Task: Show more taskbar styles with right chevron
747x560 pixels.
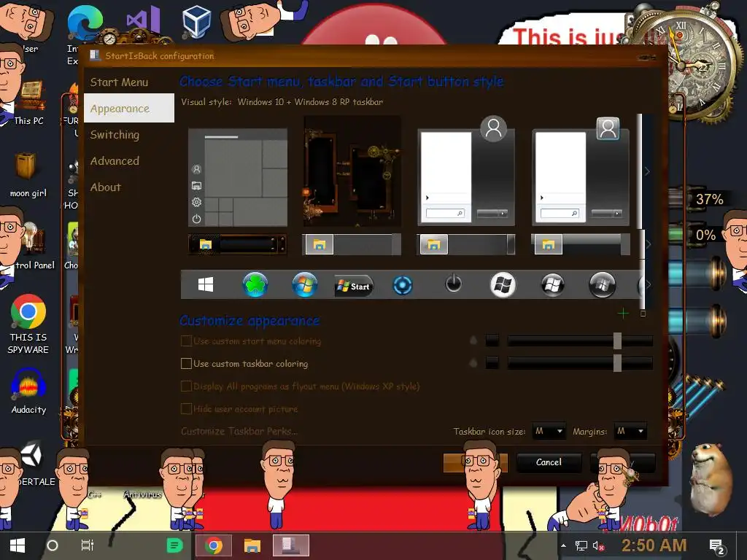Action: (x=647, y=244)
